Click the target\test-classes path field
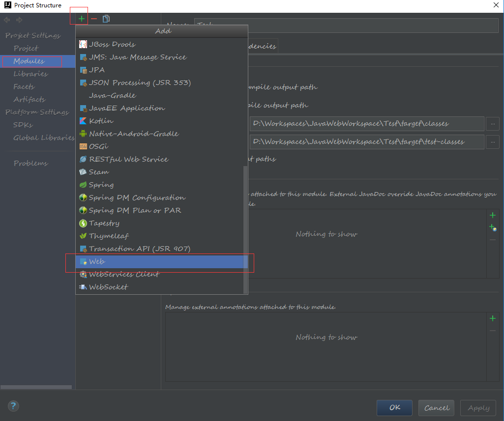This screenshot has height=421, width=504. 367,142
